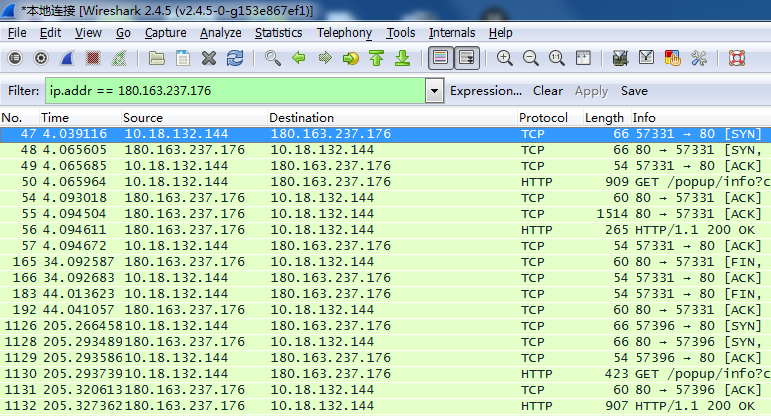Open the Internals menu
The image size is (771, 416).
point(452,32)
